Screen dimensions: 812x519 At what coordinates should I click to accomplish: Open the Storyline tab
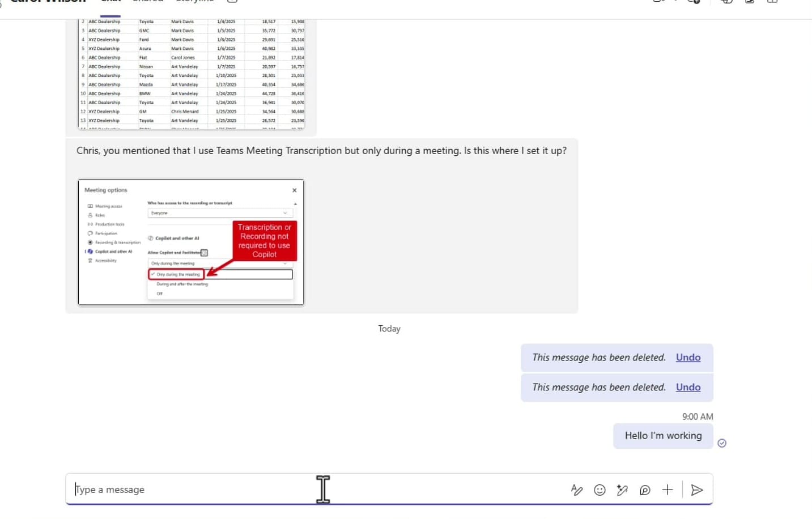(x=195, y=1)
